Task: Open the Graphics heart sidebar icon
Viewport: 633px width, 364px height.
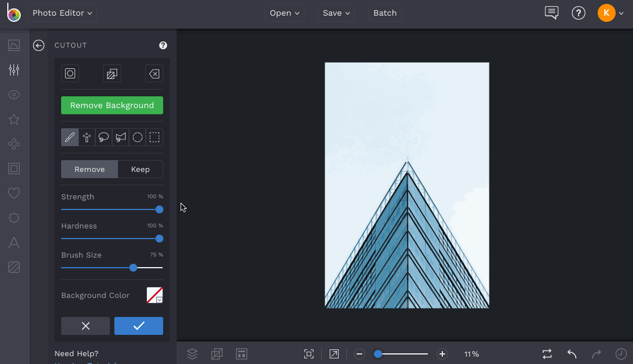Action: 14,193
